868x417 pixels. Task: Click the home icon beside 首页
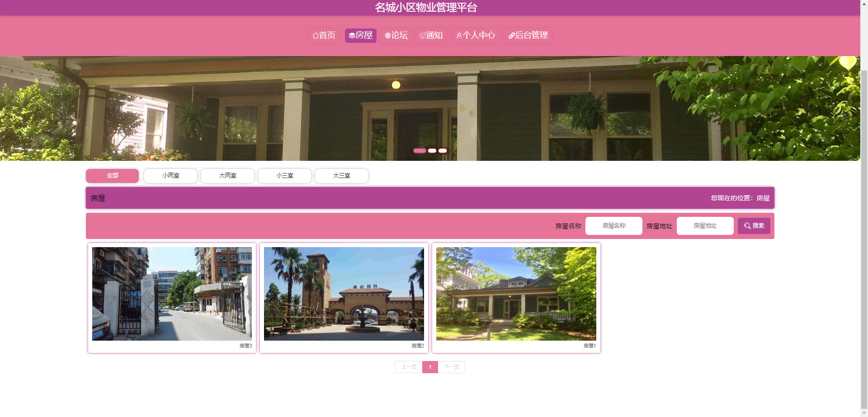click(316, 36)
